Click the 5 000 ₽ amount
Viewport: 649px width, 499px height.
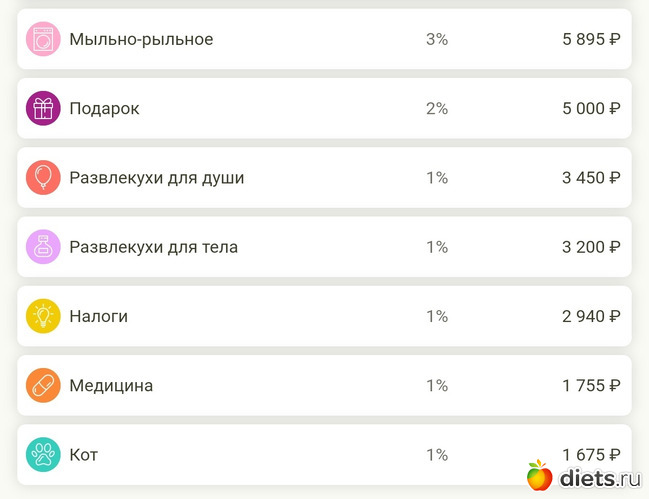click(591, 108)
